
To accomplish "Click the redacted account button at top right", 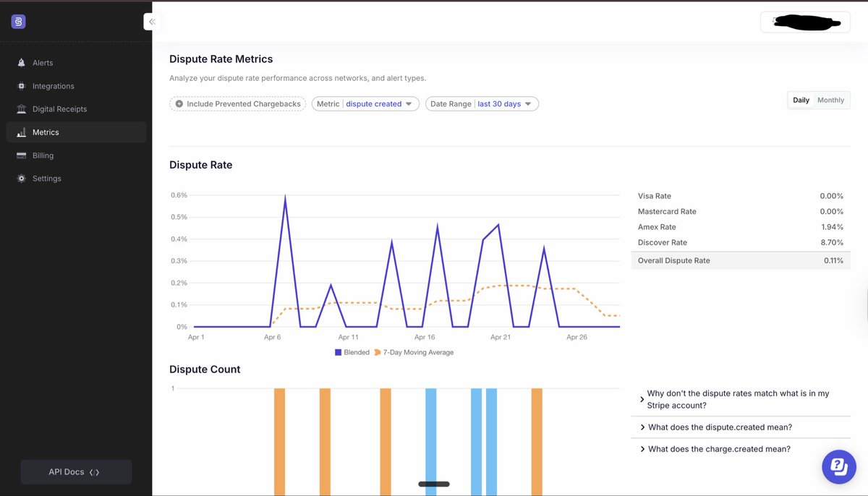I will pyautogui.click(x=805, y=22).
